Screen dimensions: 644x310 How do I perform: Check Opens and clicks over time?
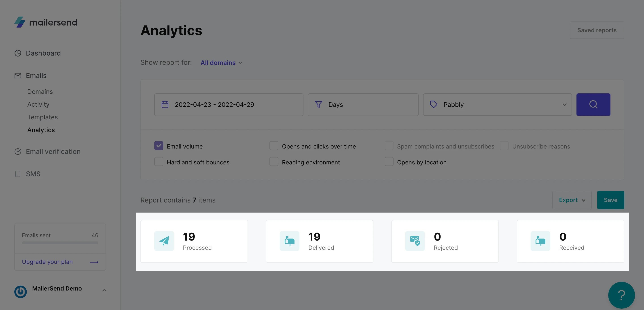tap(274, 146)
